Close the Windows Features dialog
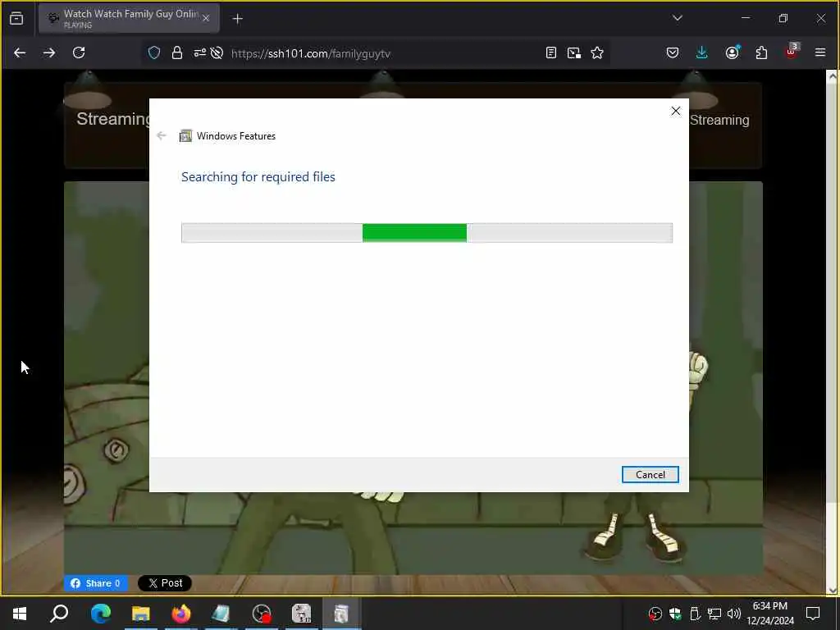Screen dimensions: 840x630 676,111
